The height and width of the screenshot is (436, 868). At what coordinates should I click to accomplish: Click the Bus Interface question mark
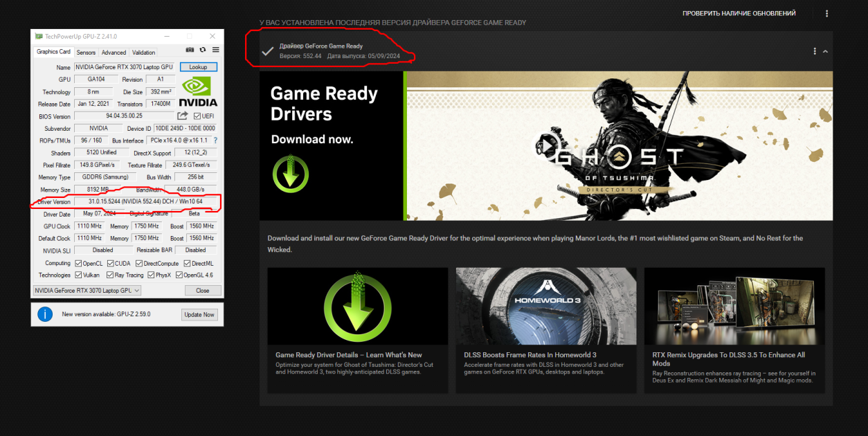[x=215, y=140]
